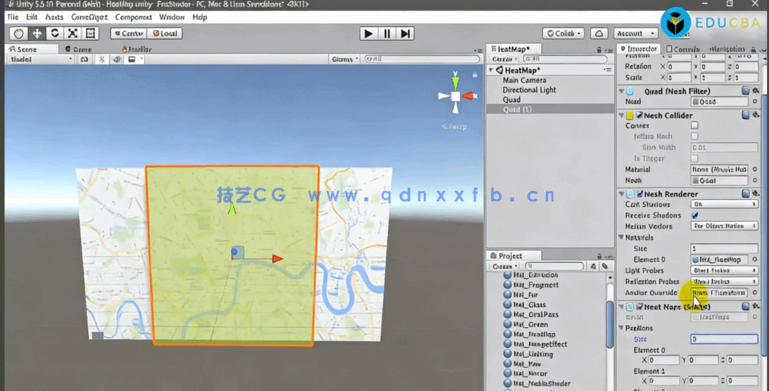Collapse the Mesh Collider component foldout
Image resolution: width=769 pixels, height=391 pixels.
pos(622,115)
